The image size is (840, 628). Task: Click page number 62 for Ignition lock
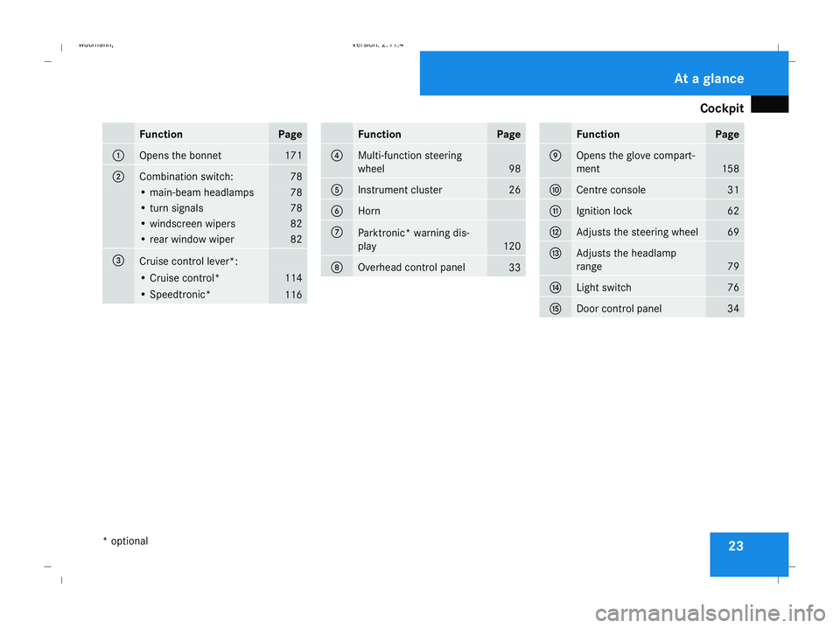[733, 212]
